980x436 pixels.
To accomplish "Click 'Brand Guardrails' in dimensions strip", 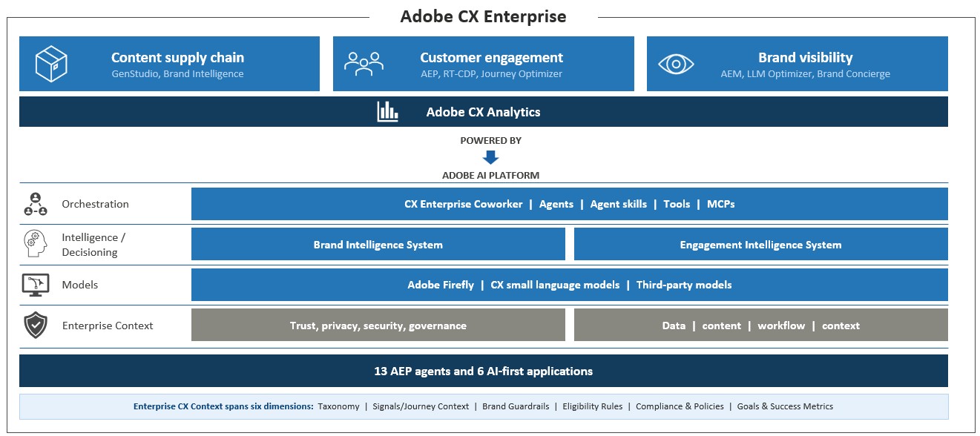I will pyautogui.click(x=516, y=406).
